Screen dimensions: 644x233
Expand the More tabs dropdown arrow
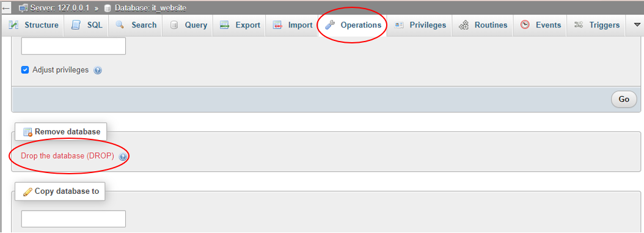click(635, 25)
